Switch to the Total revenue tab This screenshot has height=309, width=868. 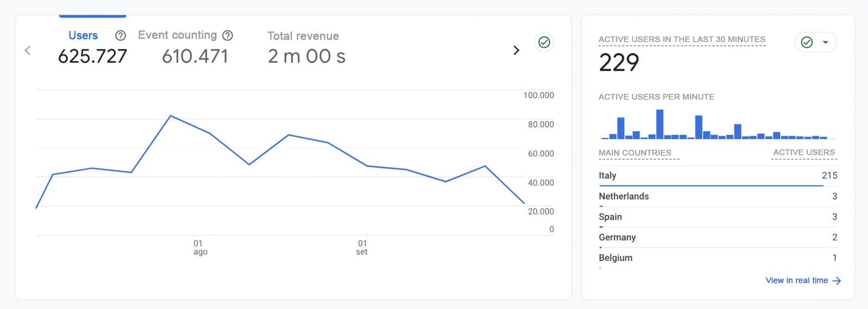303,36
